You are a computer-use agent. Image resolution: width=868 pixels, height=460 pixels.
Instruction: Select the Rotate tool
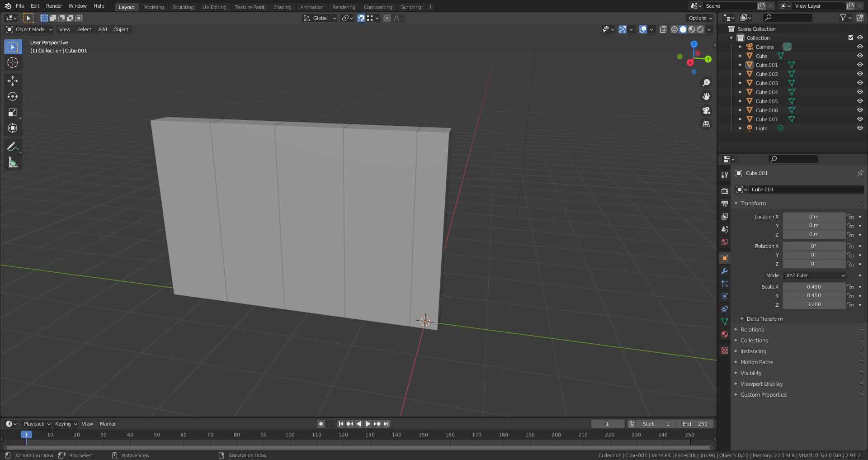(x=13, y=97)
